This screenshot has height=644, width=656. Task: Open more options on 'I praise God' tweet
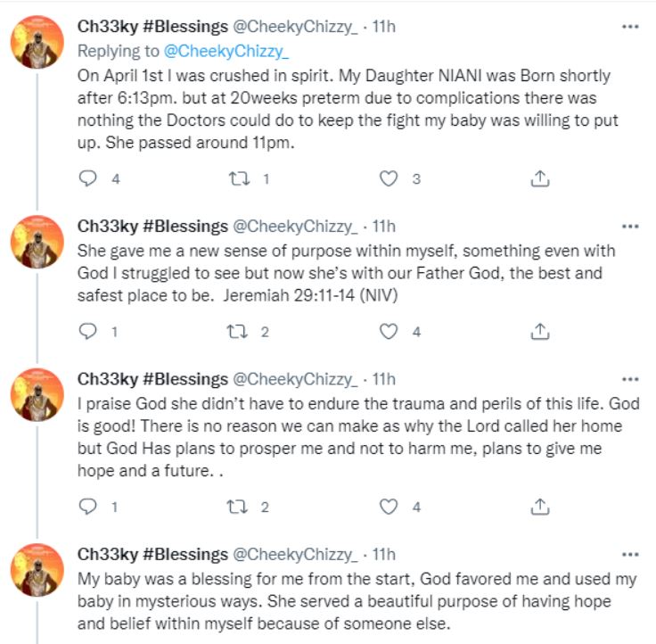tap(630, 378)
